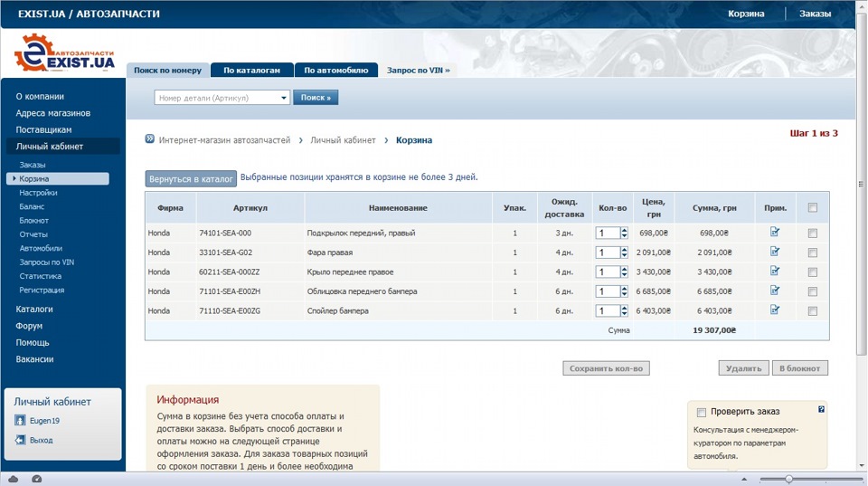
Task: Check the box for 33101-SEA-G02 row
Action: 813,253
